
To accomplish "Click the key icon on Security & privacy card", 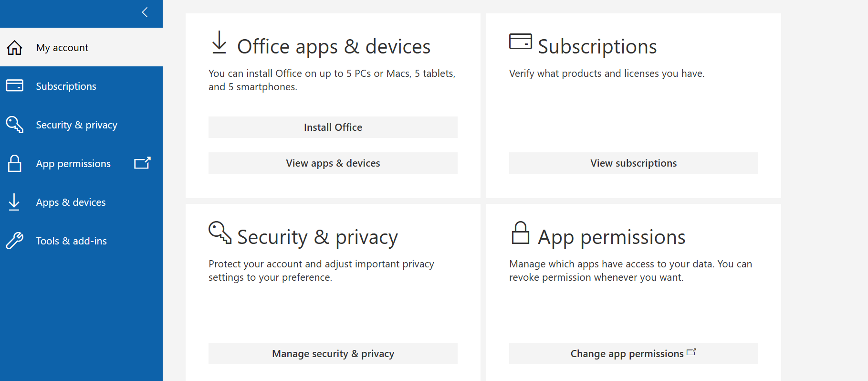I will (219, 233).
